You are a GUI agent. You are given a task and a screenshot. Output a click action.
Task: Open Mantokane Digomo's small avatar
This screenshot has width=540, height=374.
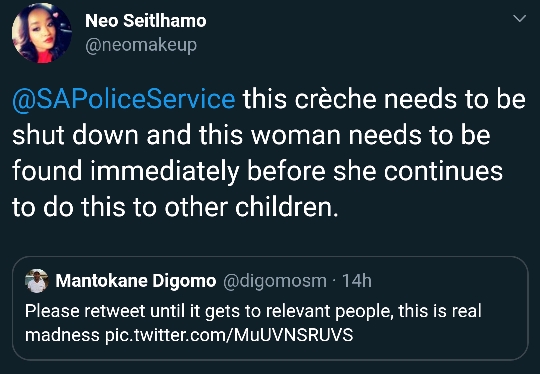point(37,281)
